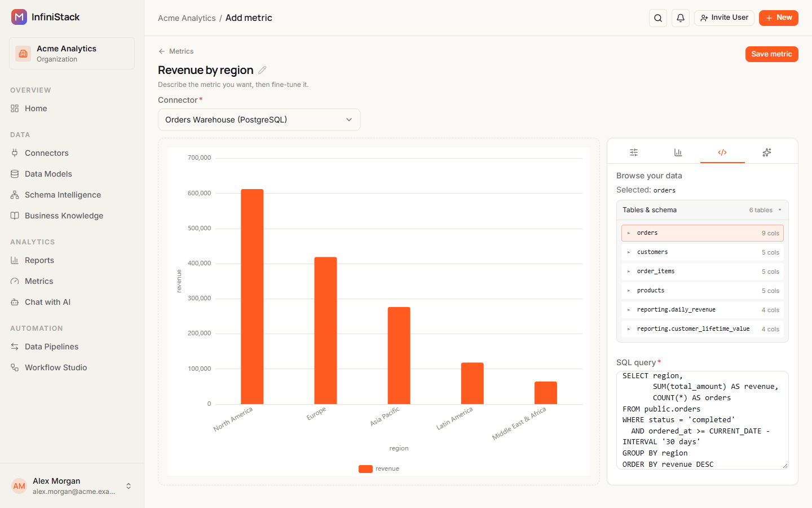This screenshot has width=812, height=508.
Task: Switch to the bar chart tab icon
Action: point(678,152)
